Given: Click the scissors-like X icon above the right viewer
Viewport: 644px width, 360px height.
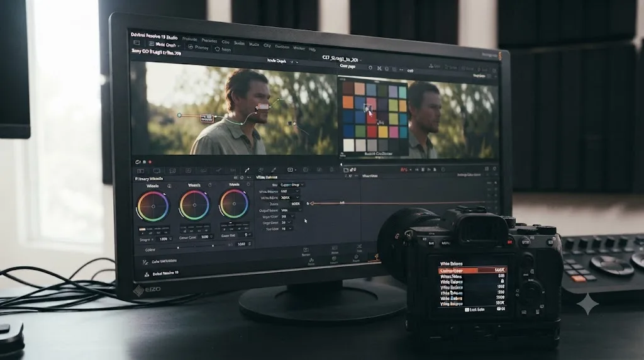Looking at the screenshot, I should 379,68.
